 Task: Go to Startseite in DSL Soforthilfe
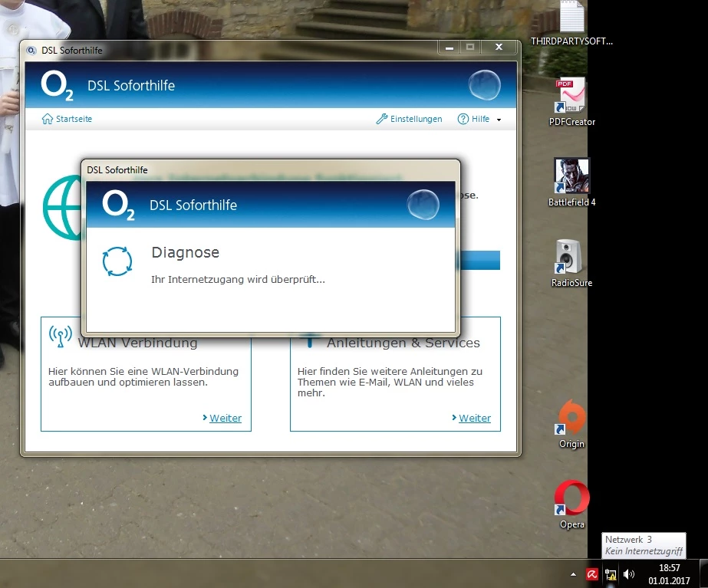point(67,119)
